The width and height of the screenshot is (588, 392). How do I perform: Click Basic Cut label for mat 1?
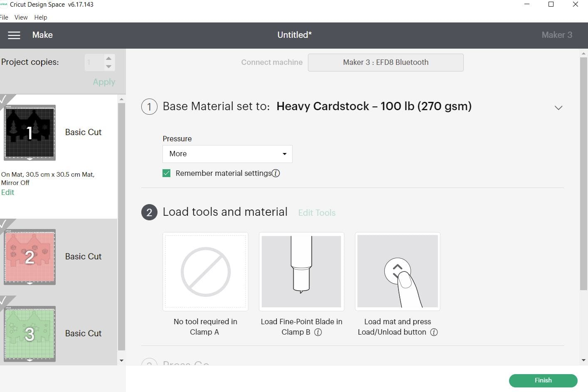pos(83,132)
